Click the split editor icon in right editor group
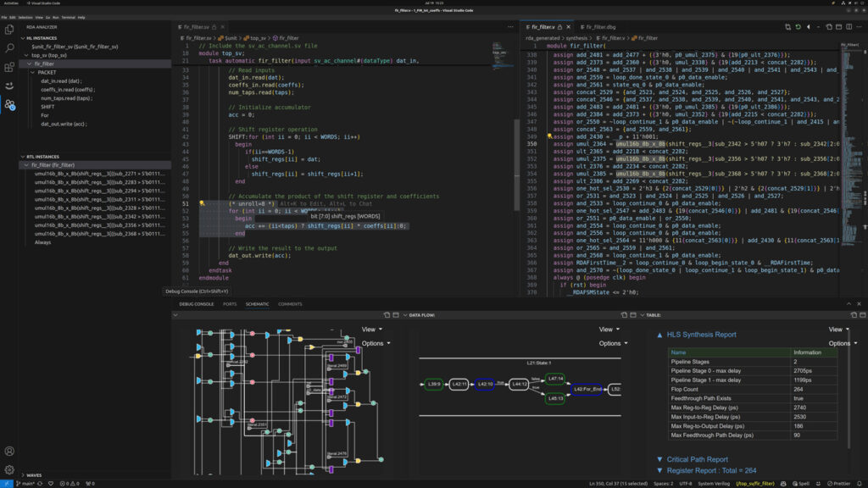868x488 pixels. click(x=849, y=27)
